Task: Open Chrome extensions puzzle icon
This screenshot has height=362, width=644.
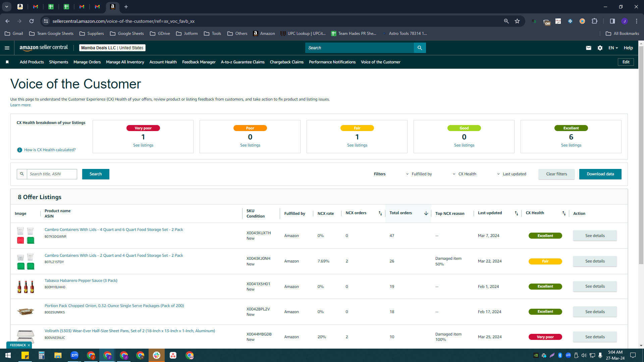Action: coord(594,21)
